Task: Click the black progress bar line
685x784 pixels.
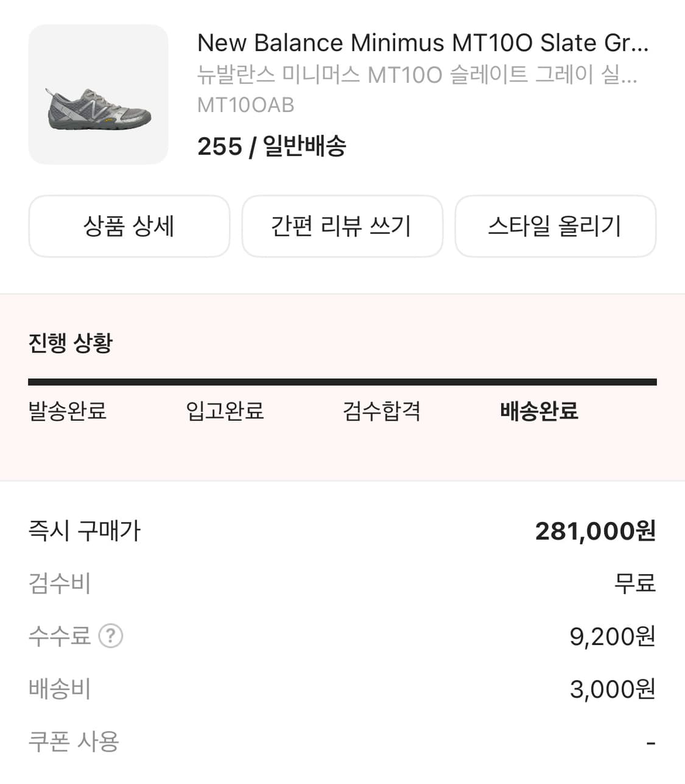Action: click(342, 382)
